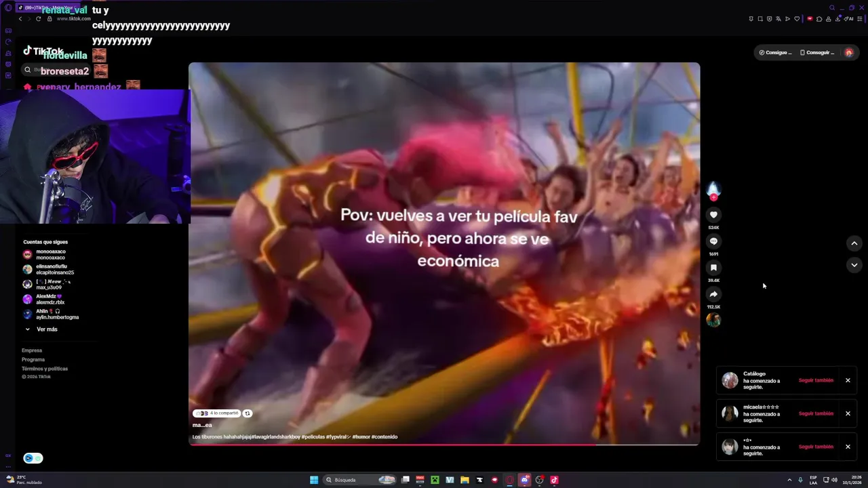Viewport: 868px width, 488px height.
Task: Open Discord from the taskbar
Action: [524, 480]
